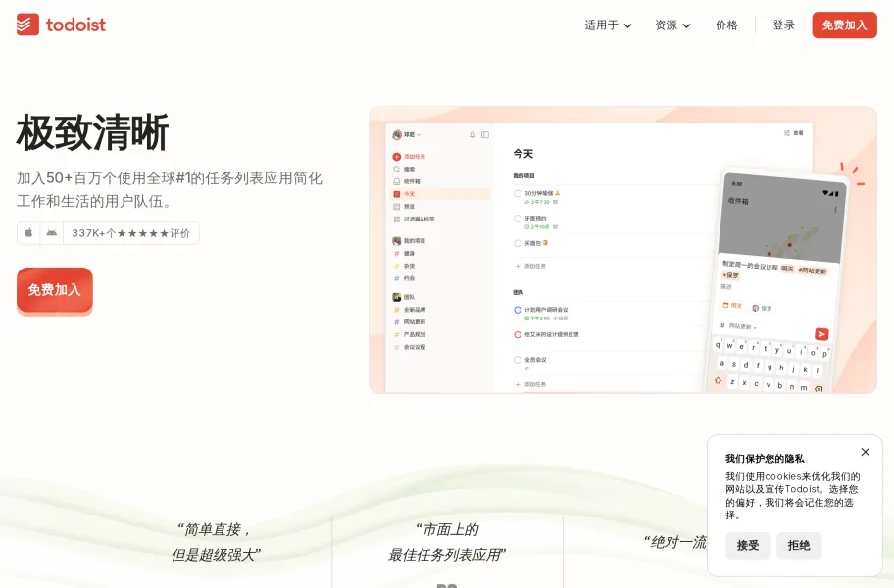The height and width of the screenshot is (588, 894).
Task: Click the 团队 section heading in task list
Action: pos(519,292)
